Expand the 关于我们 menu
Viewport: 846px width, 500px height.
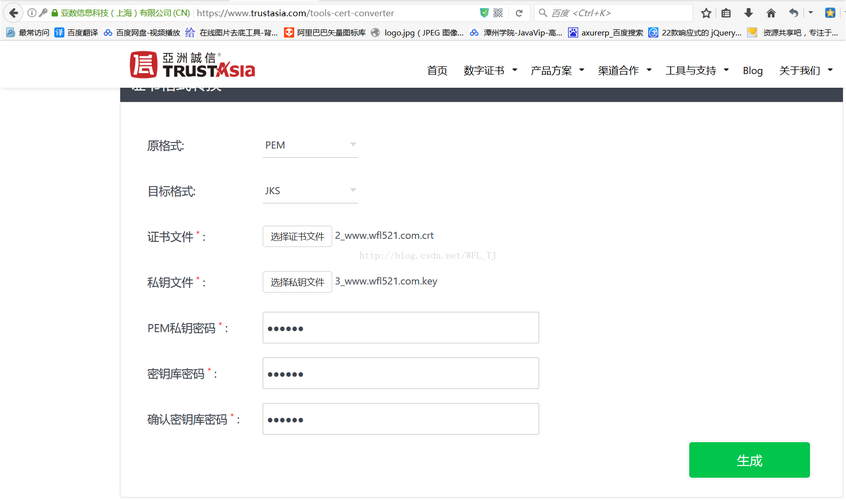point(806,71)
